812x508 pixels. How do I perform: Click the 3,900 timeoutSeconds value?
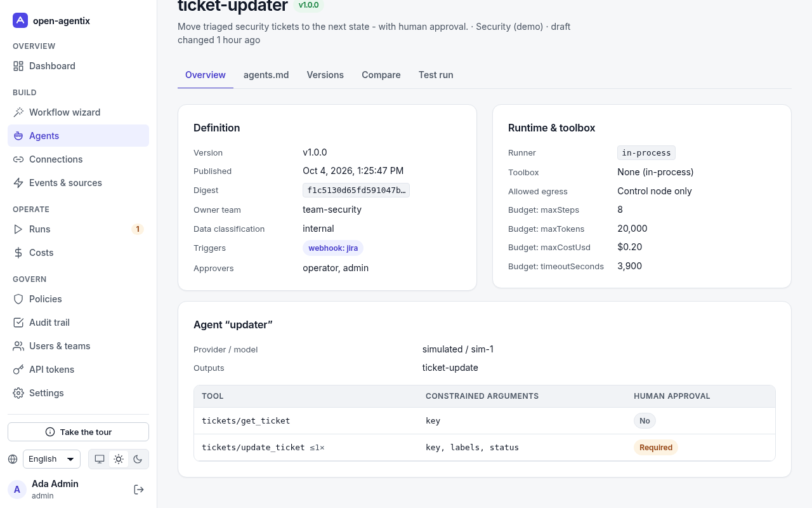(x=630, y=266)
